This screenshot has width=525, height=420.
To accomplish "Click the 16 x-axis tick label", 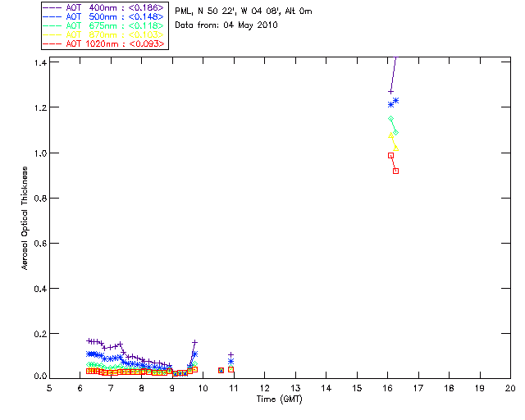I will (x=388, y=389).
